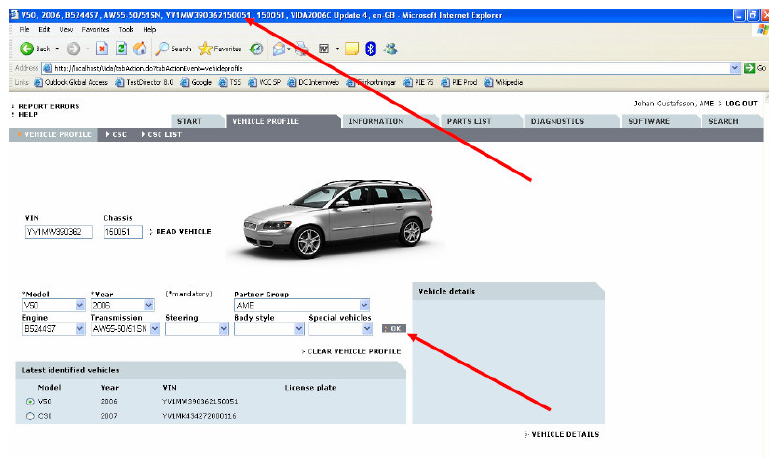Open the Body style dropdown
The image size is (778, 467).
click(269, 329)
